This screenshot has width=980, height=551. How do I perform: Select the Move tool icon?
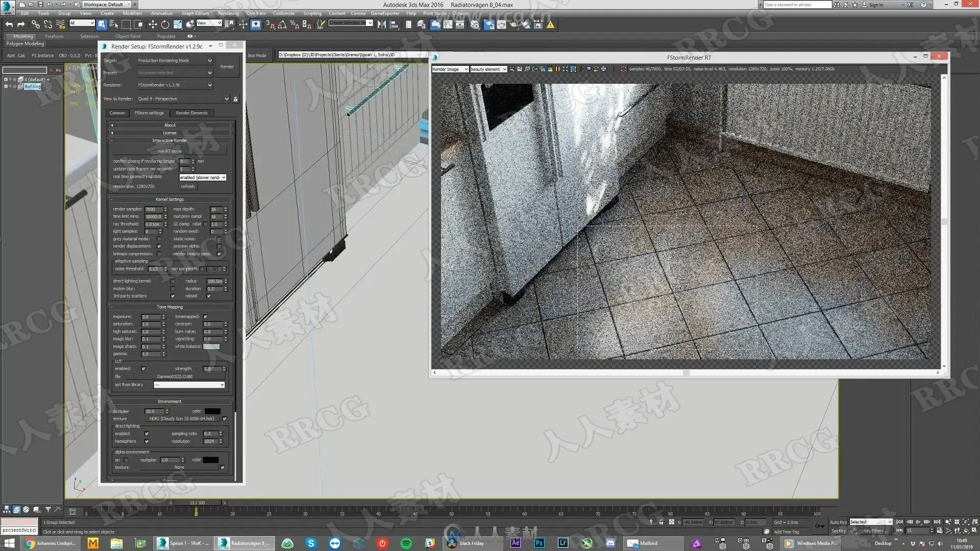click(153, 24)
